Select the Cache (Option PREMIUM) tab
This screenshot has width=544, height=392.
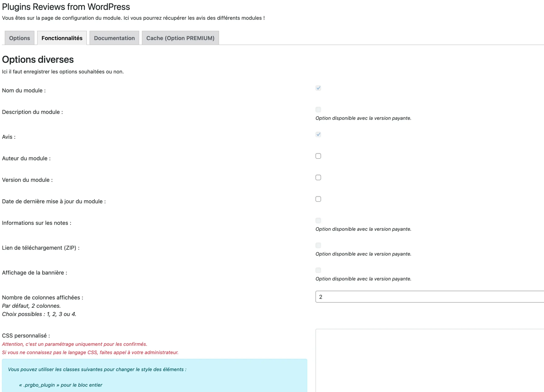click(180, 38)
